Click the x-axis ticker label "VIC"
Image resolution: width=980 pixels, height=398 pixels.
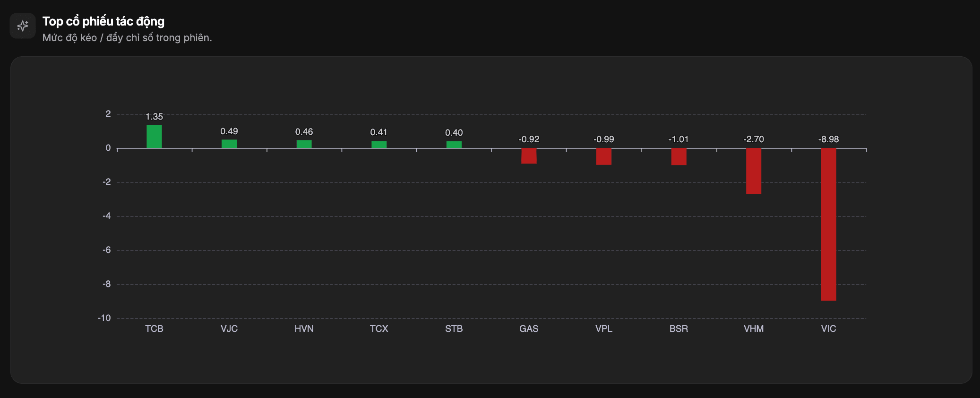(x=829, y=329)
